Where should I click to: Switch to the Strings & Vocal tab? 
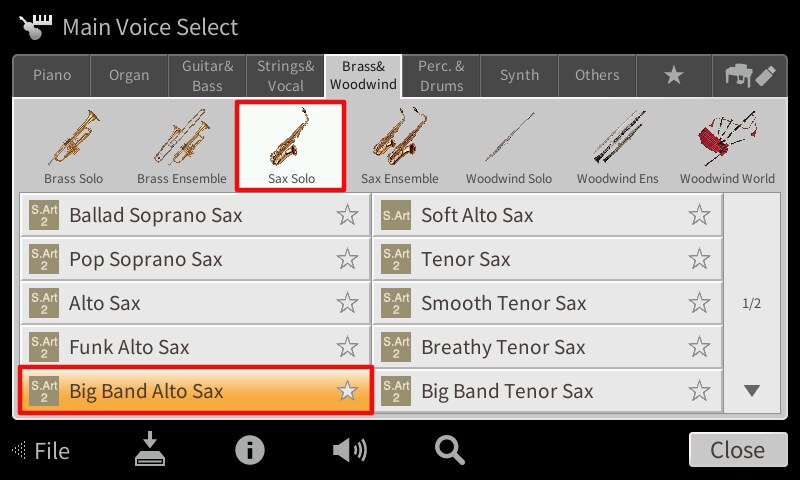click(286, 75)
